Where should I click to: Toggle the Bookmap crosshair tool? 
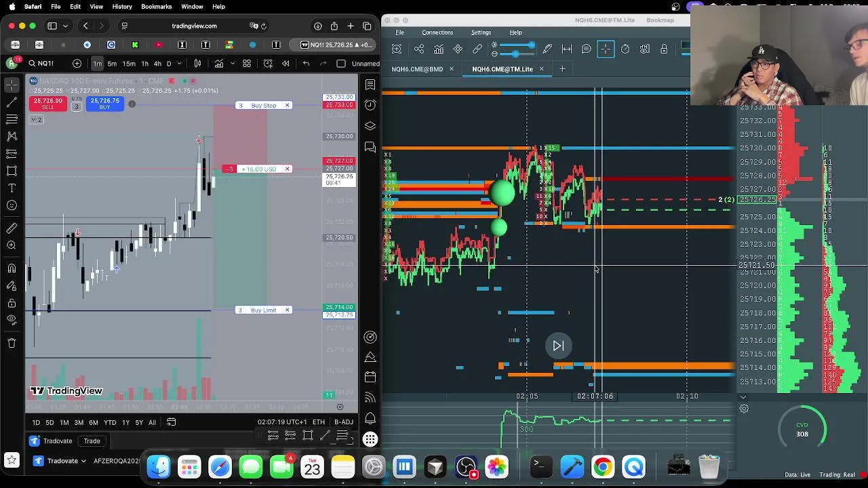tap(606, 49)
